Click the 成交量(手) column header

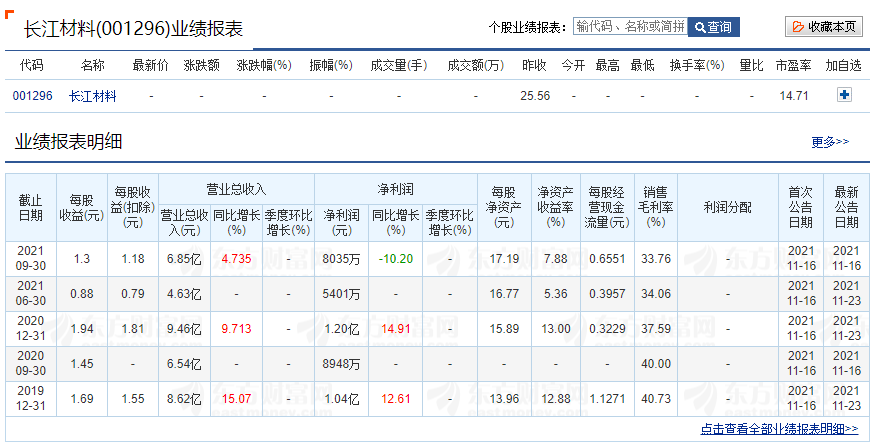(398, 65)
